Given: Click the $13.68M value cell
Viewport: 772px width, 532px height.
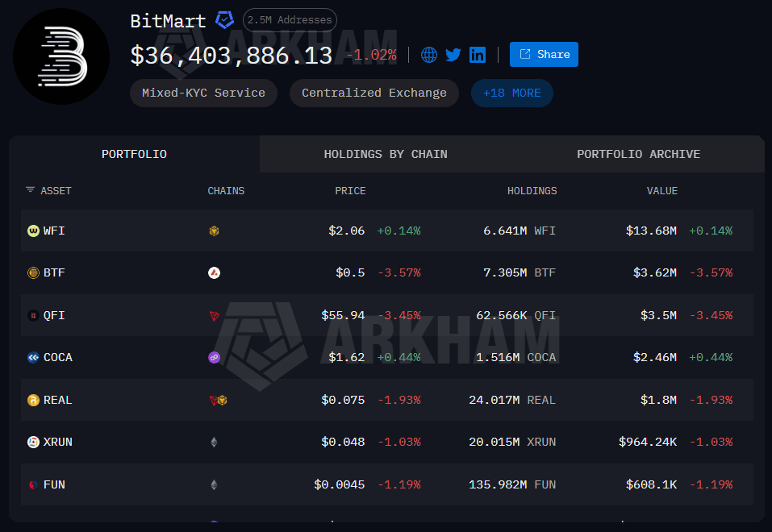Looking at the screenshot, I should pyautogui.click(x=651, y=231).
